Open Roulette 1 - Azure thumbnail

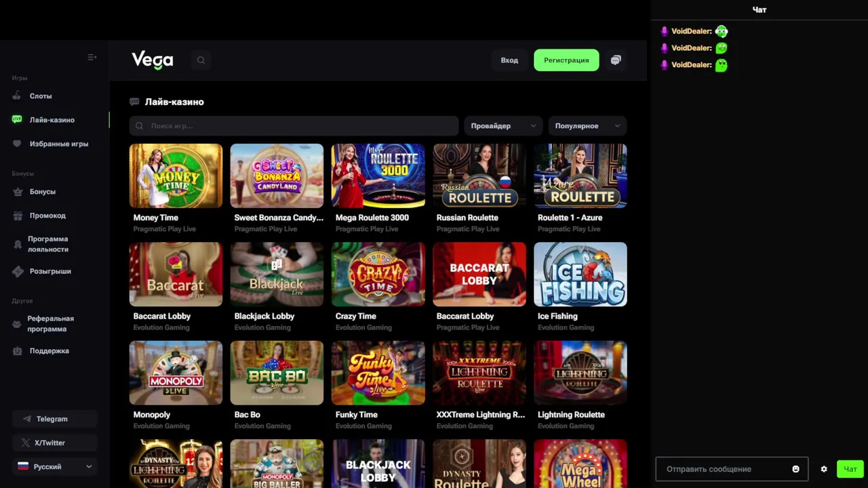coord(580,176)
